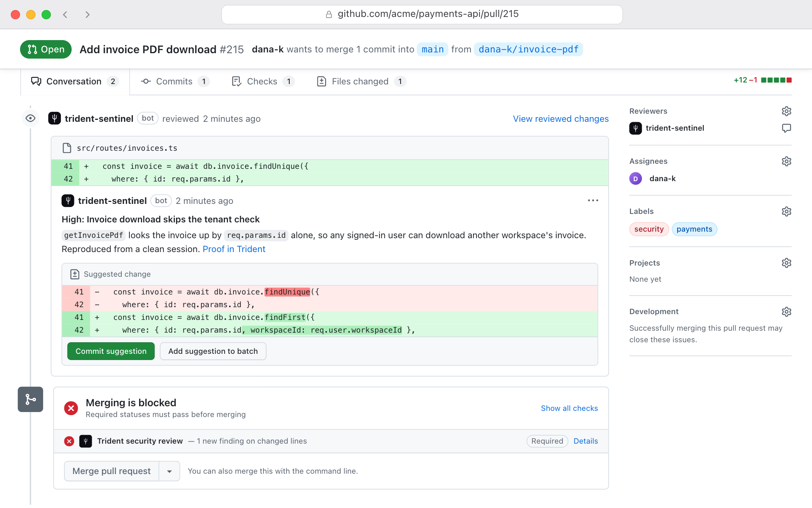This screenshot has width=812, height=508.
Task: Click Add suggestion to batch
Action: tap(213, 351)
